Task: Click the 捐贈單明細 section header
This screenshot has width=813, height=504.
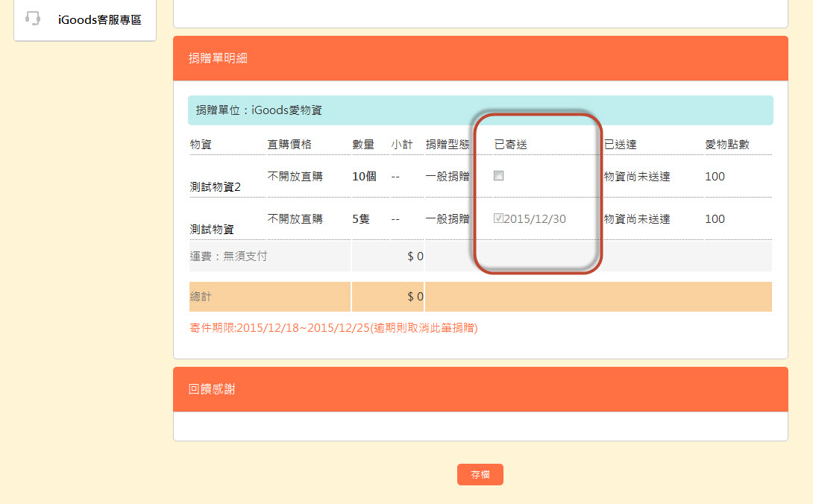Action: coord(480,58)
